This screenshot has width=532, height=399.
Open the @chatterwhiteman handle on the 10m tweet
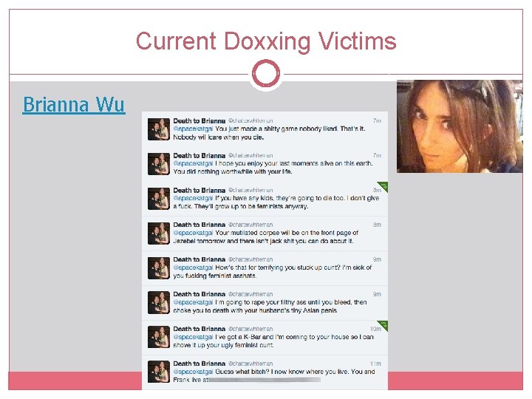(x=250, y=329)
